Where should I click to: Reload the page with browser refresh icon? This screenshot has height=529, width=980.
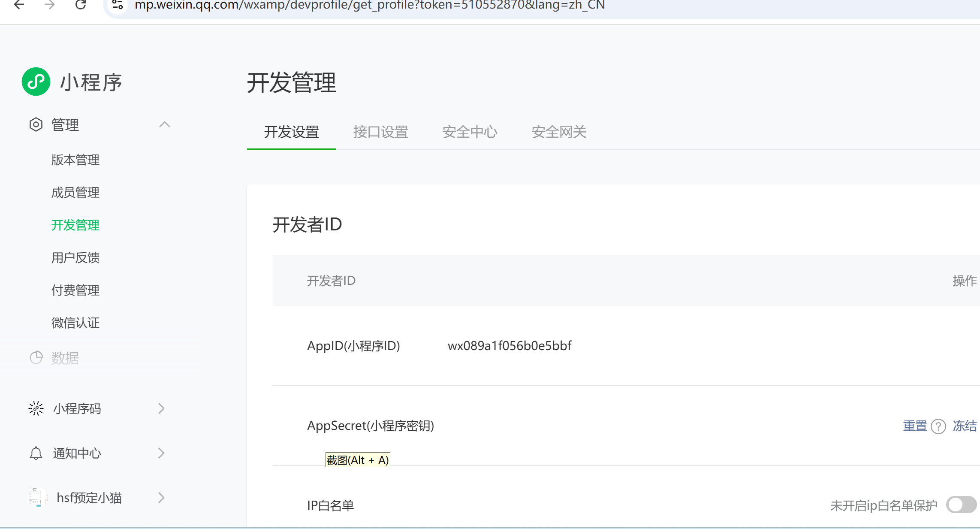click(81, 5)
